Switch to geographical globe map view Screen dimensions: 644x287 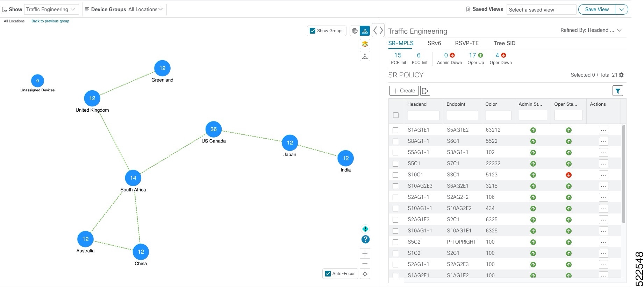355,31
